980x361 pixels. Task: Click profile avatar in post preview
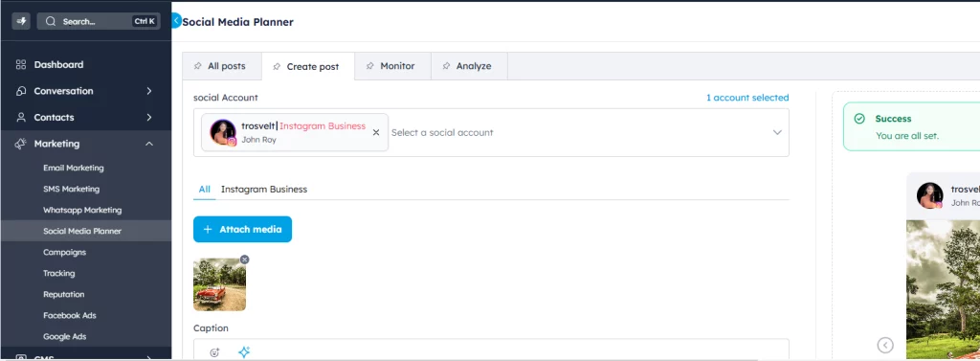click(930, 196)
